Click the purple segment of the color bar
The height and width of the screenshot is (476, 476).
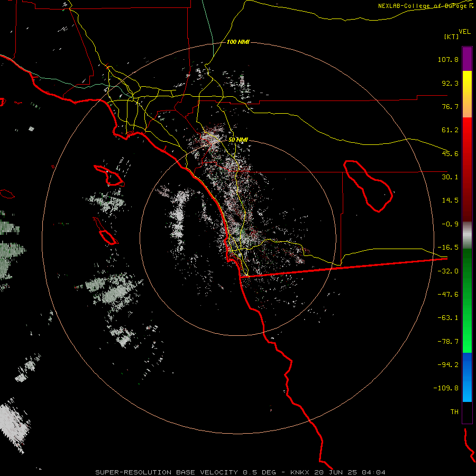467,59
